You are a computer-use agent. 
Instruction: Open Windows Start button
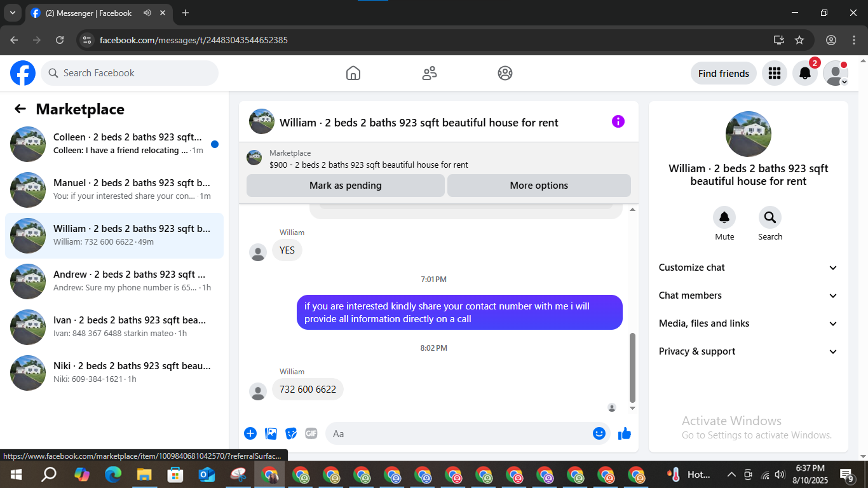coord(16,475)
